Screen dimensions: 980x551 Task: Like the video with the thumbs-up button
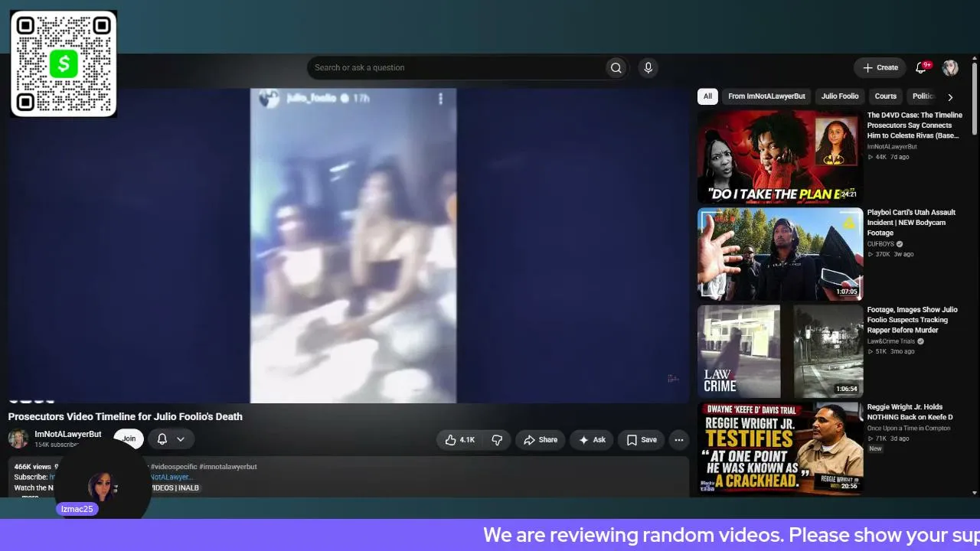pos(460,440)
